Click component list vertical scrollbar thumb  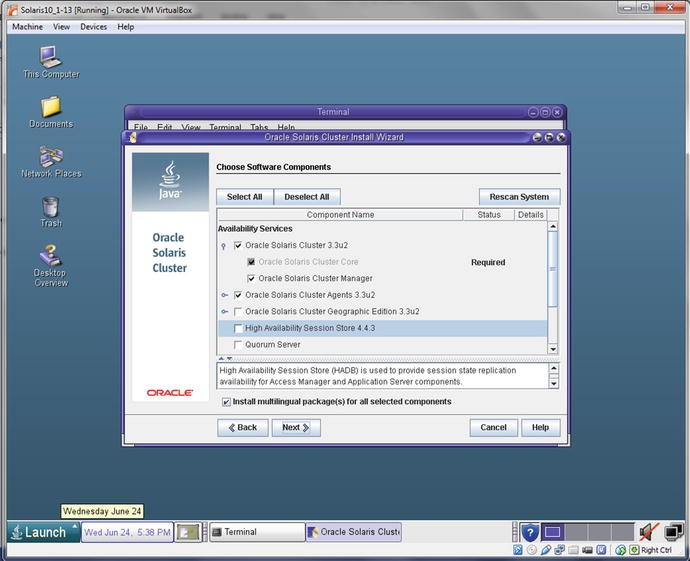(x=553, y=269)
